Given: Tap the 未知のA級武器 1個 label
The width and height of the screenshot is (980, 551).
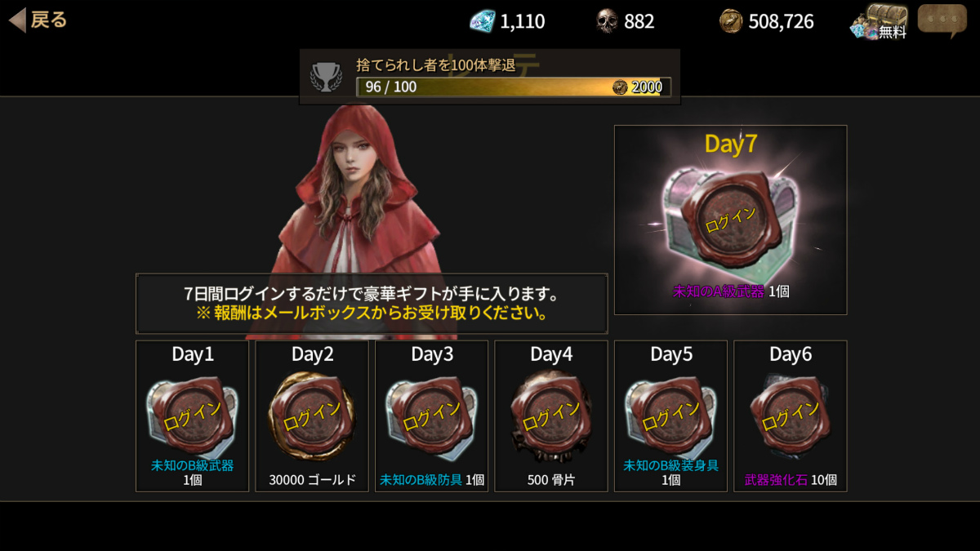Looking at the screenshot, I should 730,291.
